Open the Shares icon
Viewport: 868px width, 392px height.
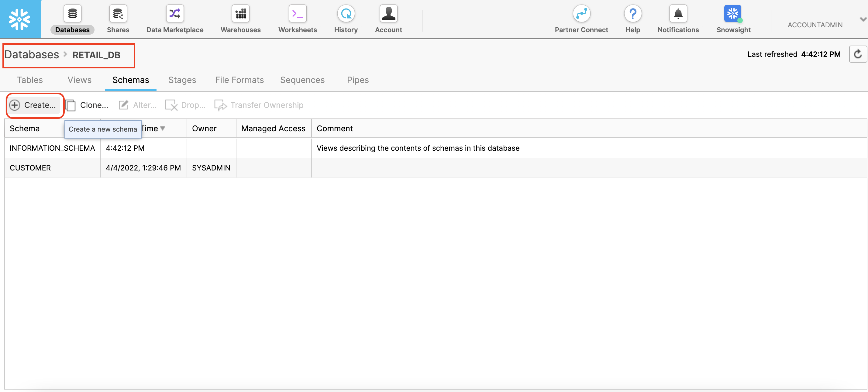[118, 13]
